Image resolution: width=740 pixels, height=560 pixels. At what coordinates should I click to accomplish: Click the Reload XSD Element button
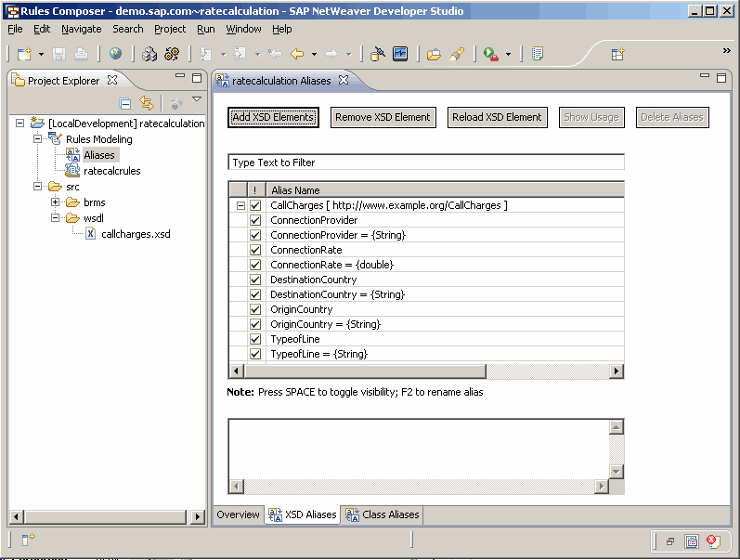tap(497, 117)
